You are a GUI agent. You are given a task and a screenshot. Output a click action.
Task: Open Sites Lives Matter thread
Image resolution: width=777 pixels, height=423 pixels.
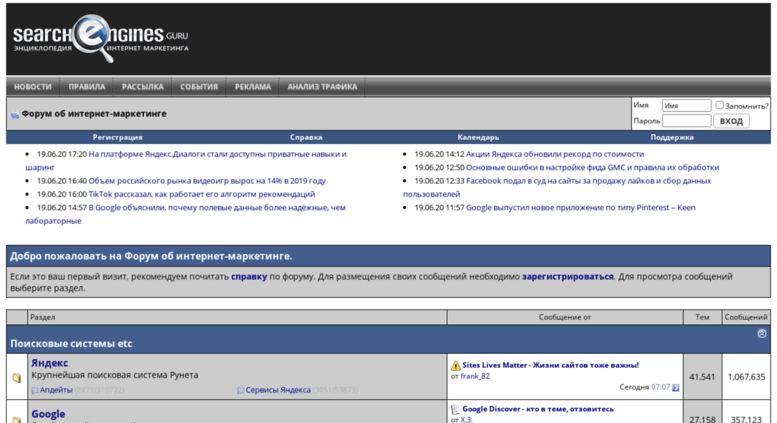pyautogui.click(x=551, y=365)
